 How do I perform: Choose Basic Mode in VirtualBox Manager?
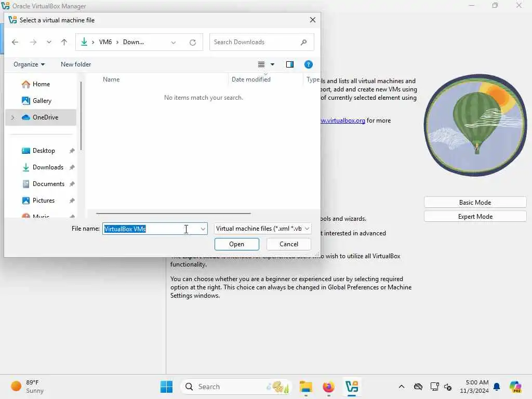(x=475, y=203)
